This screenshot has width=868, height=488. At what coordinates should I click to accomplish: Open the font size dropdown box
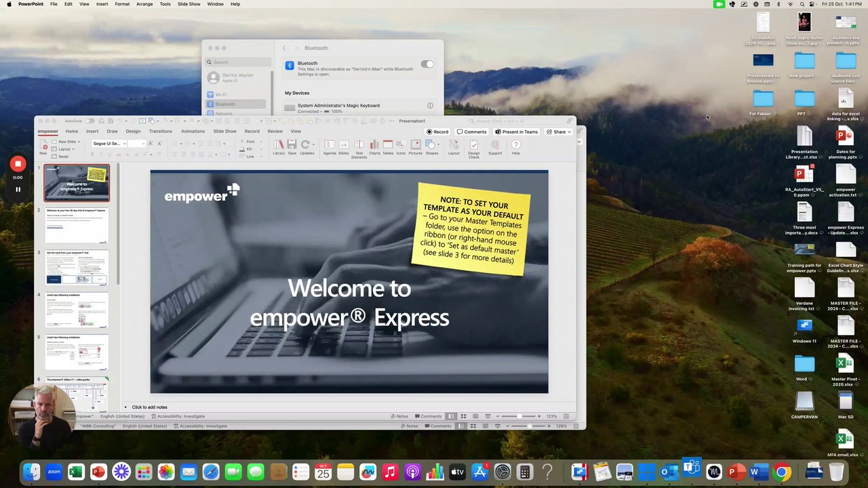coord(137,144)
